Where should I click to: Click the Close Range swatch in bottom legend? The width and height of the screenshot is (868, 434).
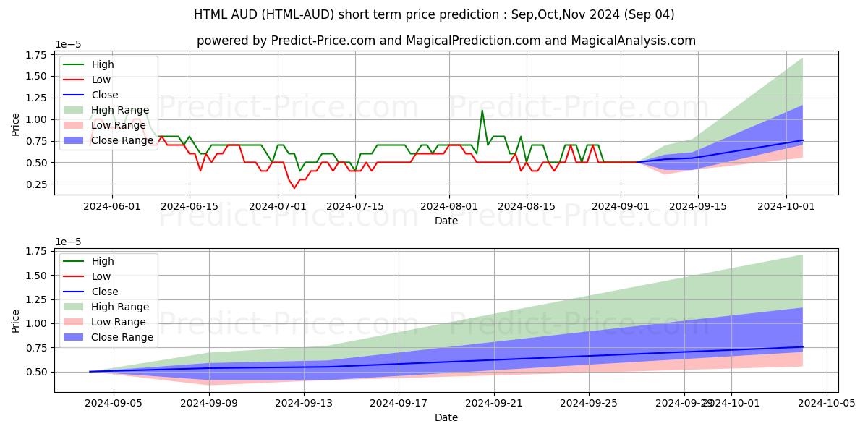click(x=75, y=337)
